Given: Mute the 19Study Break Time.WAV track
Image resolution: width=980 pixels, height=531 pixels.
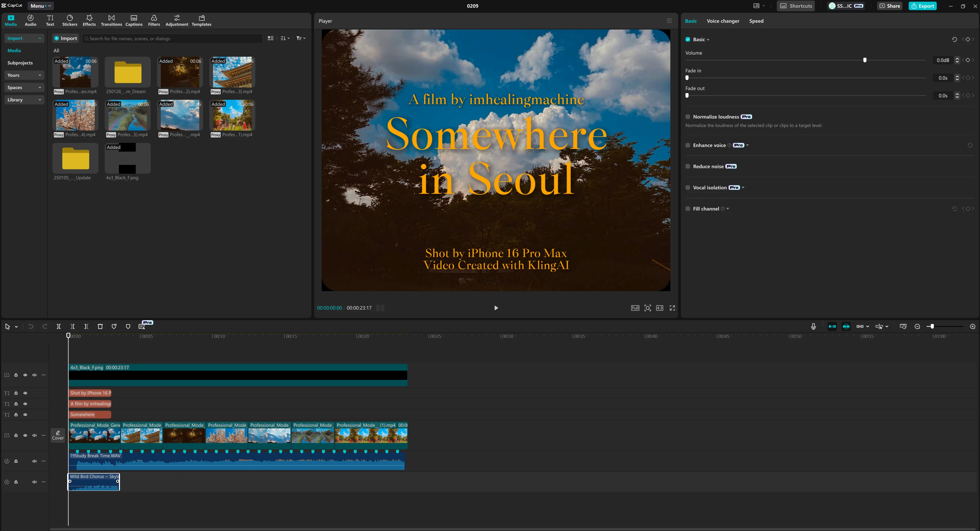Looking at the screenshot, I should (34, 461).
